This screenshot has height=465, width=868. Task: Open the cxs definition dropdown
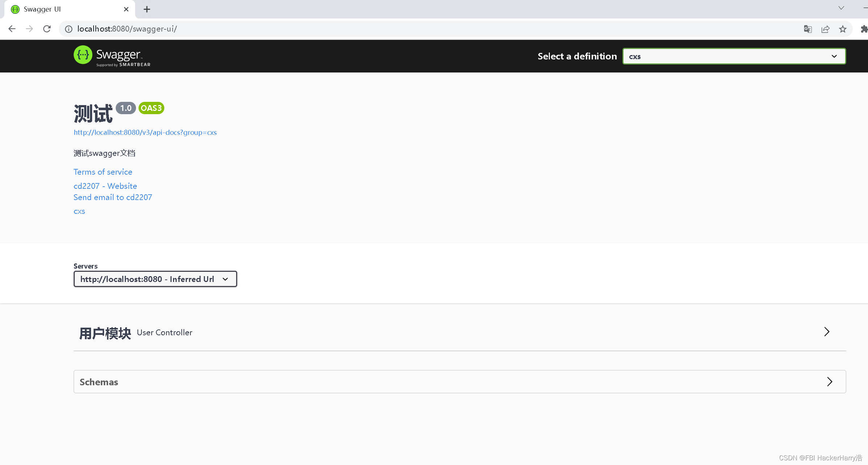(x=734, y=56)
